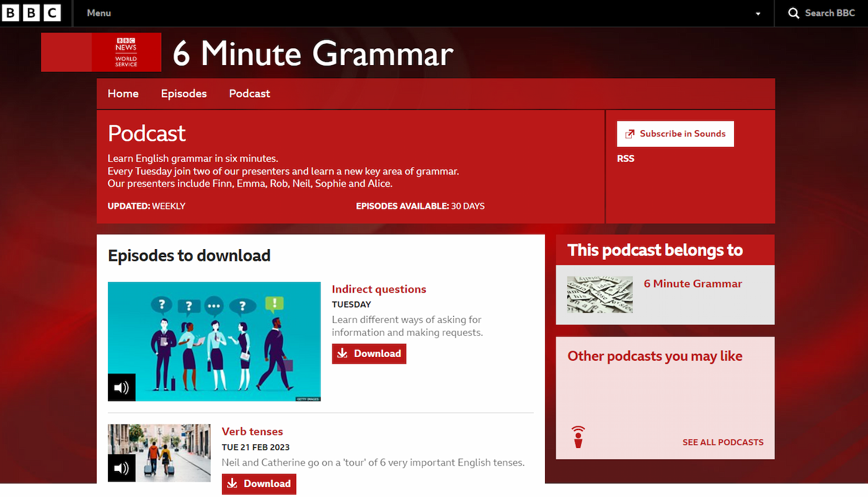
Task: Go to the Home tab
Action: [123, 94]
